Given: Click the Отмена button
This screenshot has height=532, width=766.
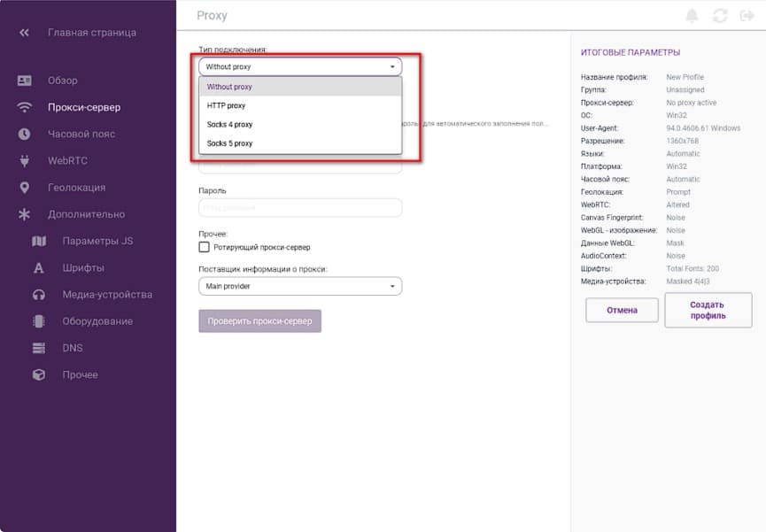Looking at the screenshot, I should coord(622,310).
